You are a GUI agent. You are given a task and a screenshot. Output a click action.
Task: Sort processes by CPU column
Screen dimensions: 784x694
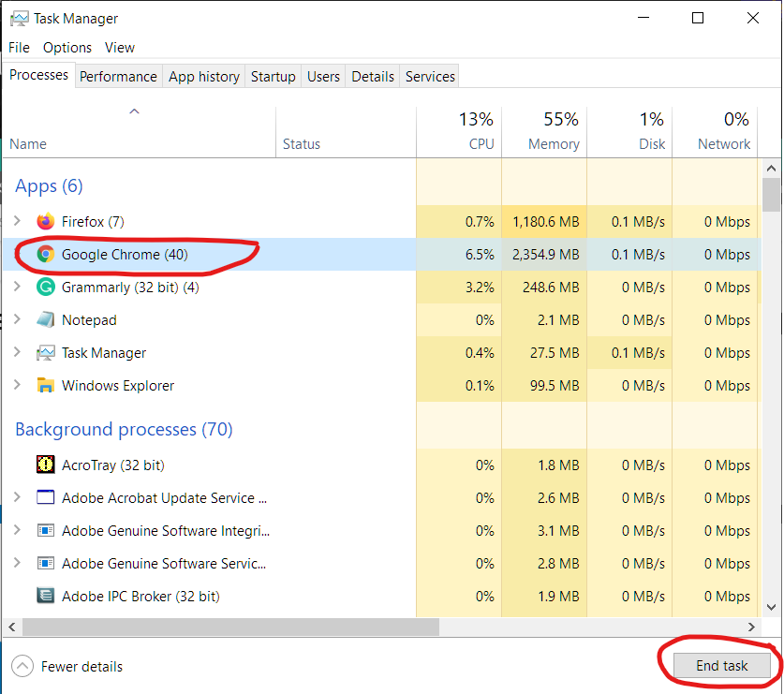tap(459, 132)
